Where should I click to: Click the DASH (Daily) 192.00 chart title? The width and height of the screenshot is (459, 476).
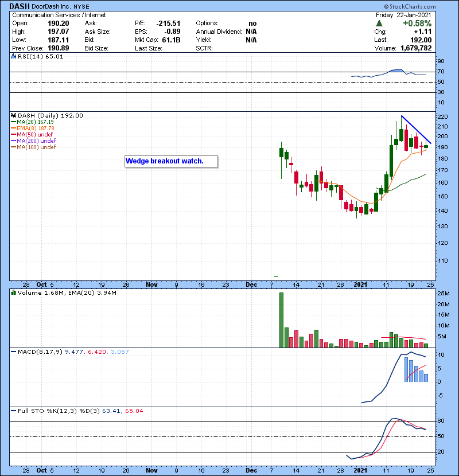pos(50,115)
